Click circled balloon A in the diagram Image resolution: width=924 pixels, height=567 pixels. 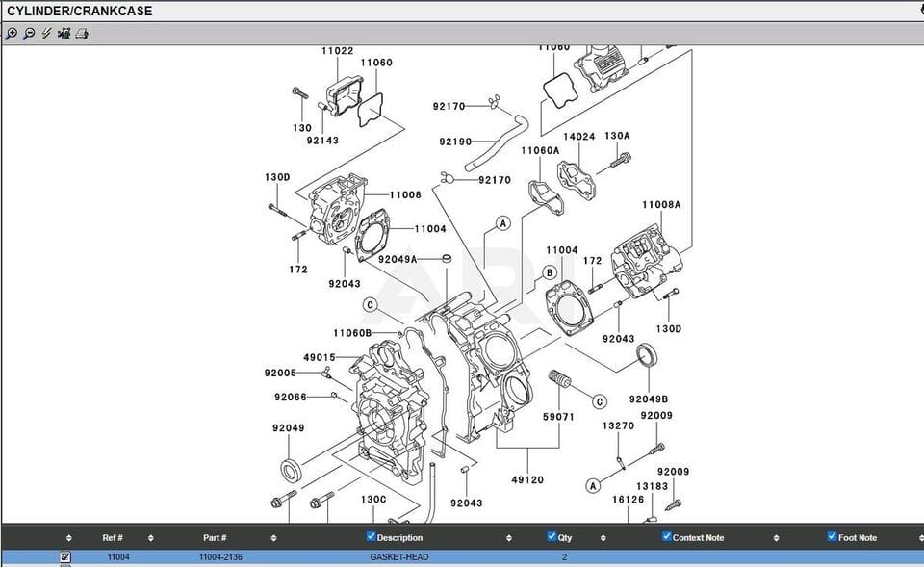(x=503, y=223)
